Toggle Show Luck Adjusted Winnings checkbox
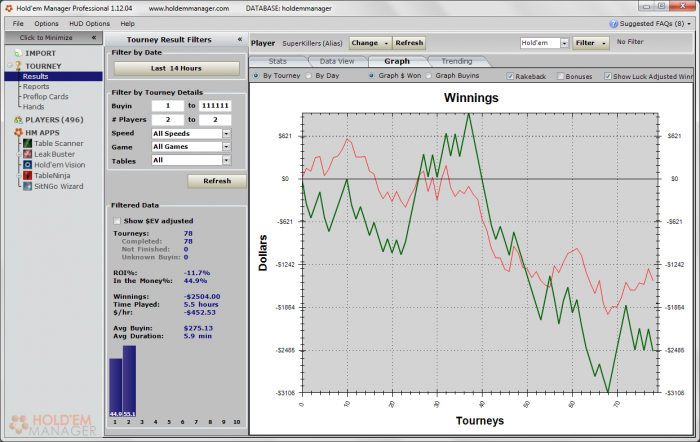 tap(608, 76)
